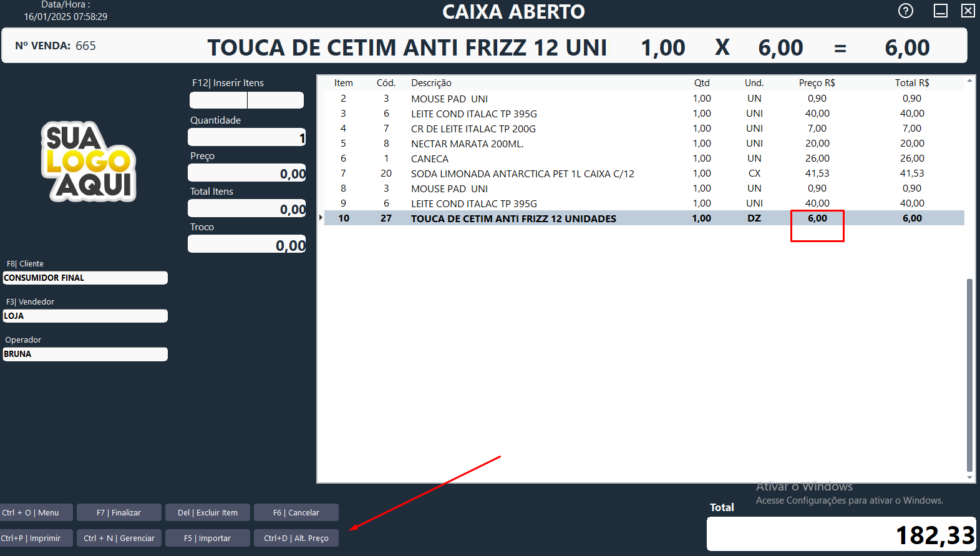The height and width of the screenshot is (556, 980).
Task: Focus the left Inserir Itens code field
Action: [218, 100]
